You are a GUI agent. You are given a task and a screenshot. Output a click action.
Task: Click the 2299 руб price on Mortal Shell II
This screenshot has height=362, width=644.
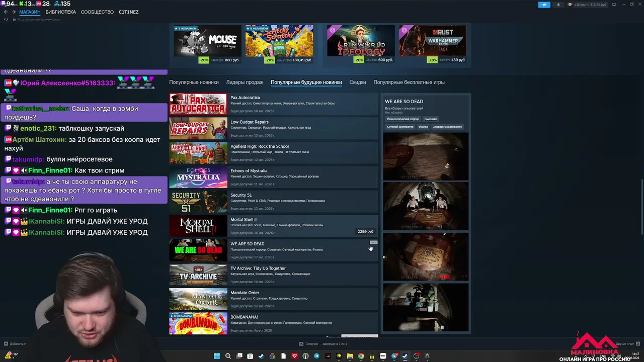365,232
